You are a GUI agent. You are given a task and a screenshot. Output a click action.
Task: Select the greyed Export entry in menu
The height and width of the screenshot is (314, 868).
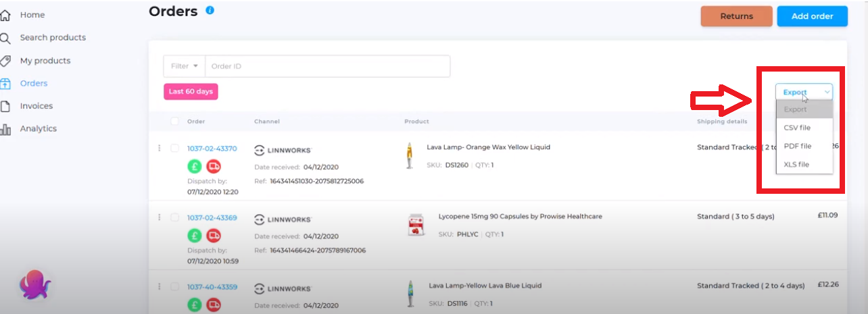(x=804, y=109)
